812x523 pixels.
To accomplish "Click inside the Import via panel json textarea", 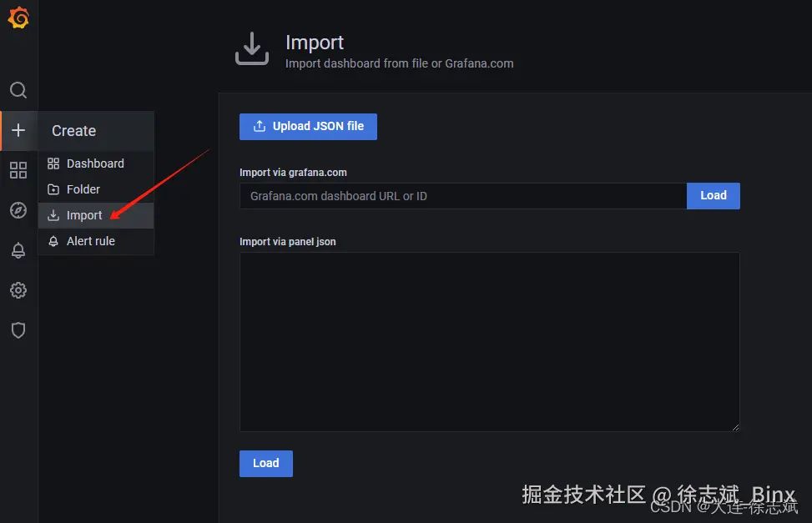I will click(x=489, y=342).
